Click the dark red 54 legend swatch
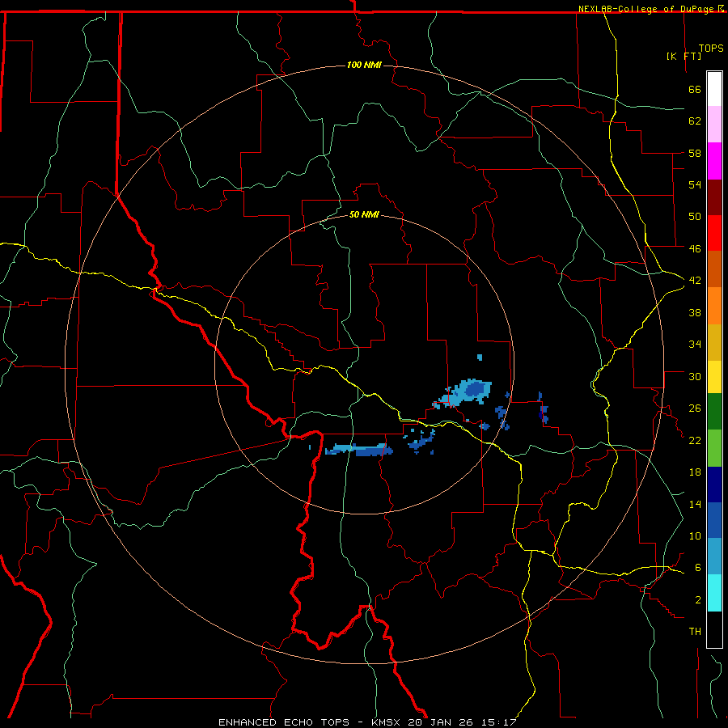728x728 pixels. click(x=714, y=197)
